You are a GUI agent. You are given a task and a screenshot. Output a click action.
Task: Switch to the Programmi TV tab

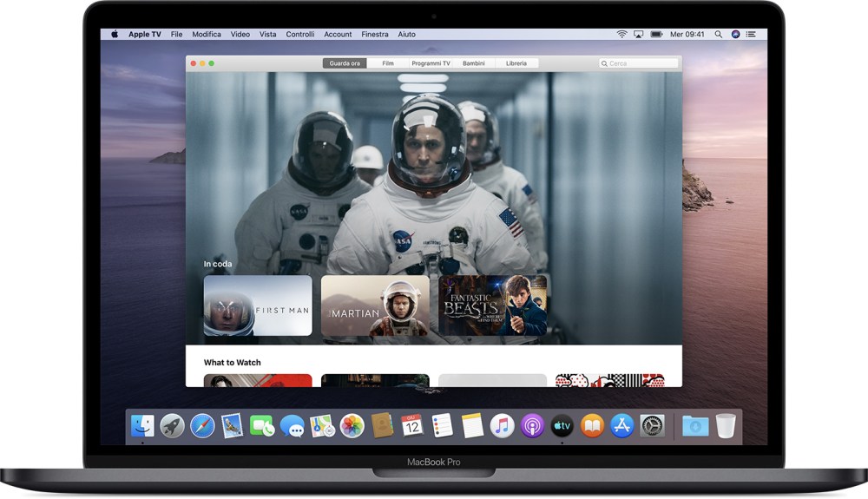coord(431,63)
